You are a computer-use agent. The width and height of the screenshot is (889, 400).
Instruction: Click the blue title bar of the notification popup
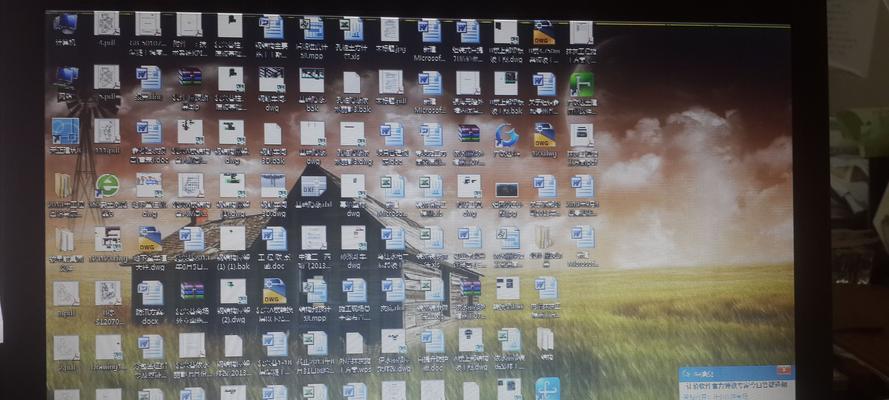click(x=736, y=373)
